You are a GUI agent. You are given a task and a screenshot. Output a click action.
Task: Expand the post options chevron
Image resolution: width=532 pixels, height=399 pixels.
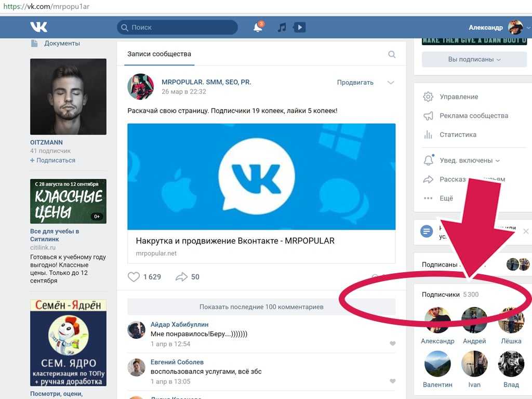pyautogui.click(x=391, y=83)
